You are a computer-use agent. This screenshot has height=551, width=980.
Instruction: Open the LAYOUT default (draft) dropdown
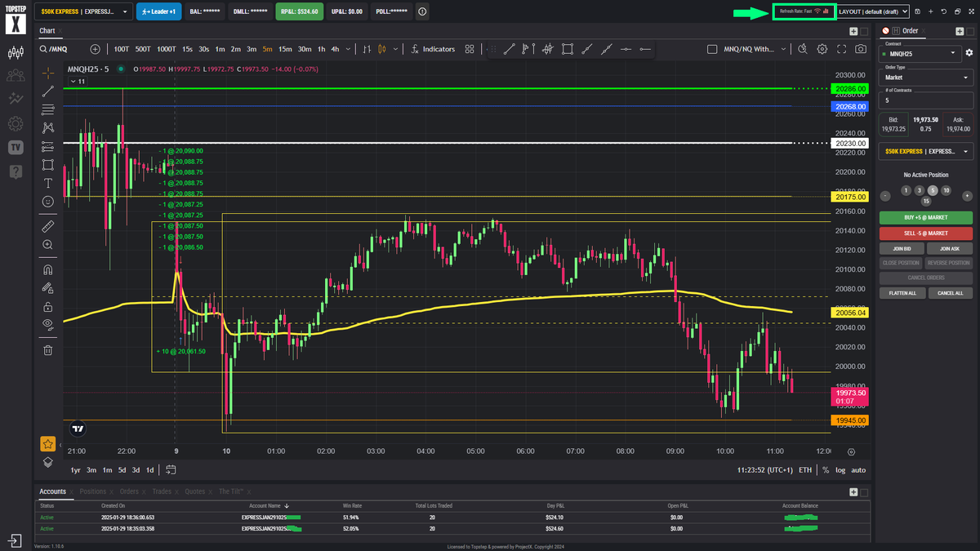873,12
